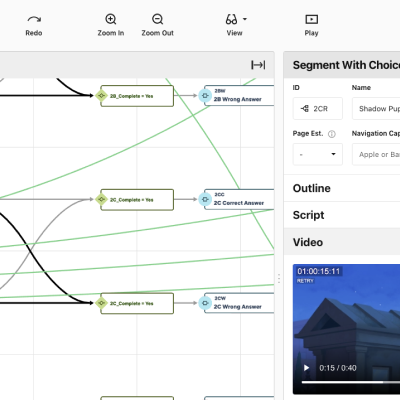Click the Play toolbar icon

311,19
